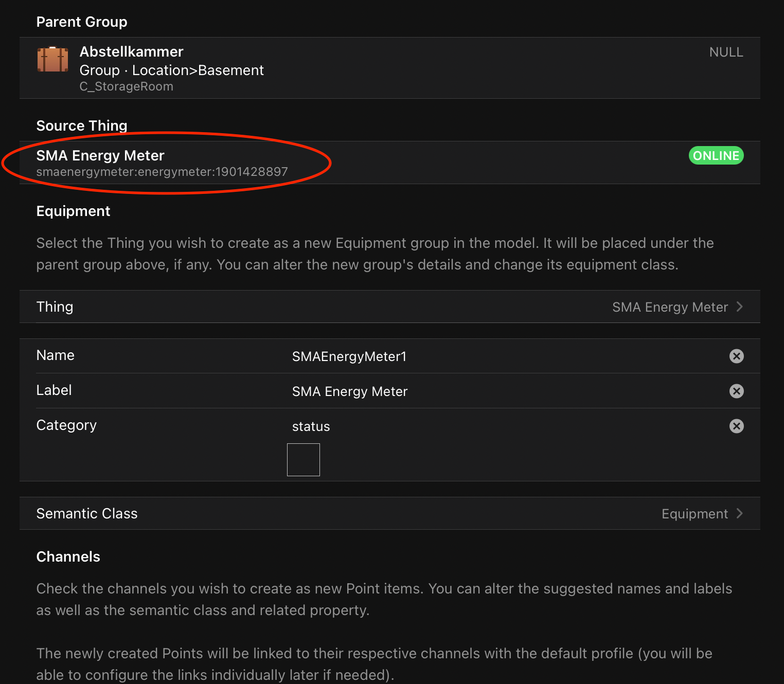Click the C_StorageRoom item name
The width and height of the screenshot is (784, 684).
tap(126, 86)
